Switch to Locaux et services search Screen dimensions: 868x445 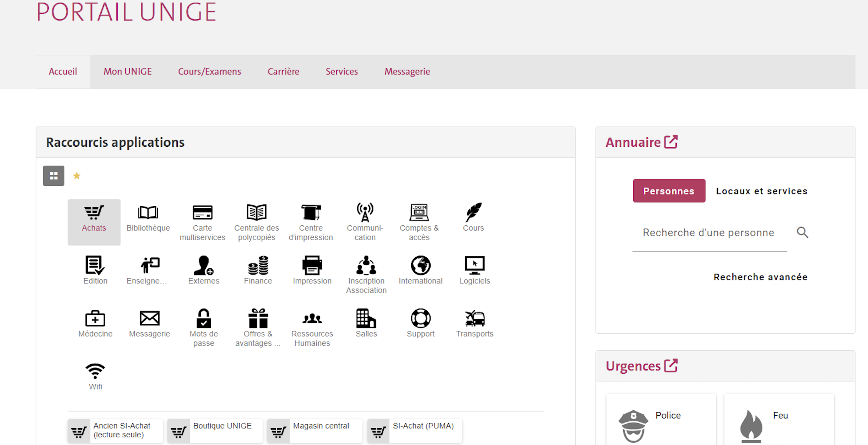tap(761, 191)
